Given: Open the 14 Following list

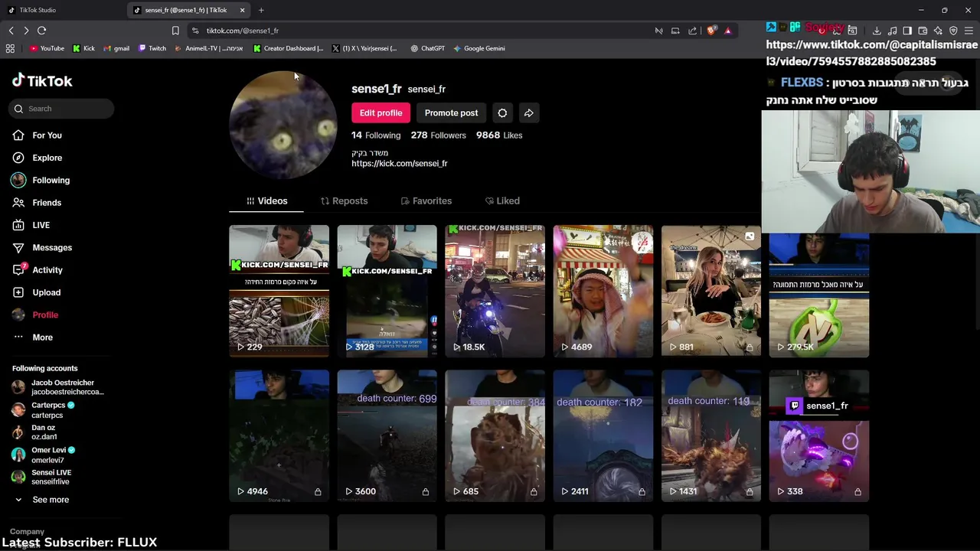Looking at the screenshot, I should coord(376,135).
